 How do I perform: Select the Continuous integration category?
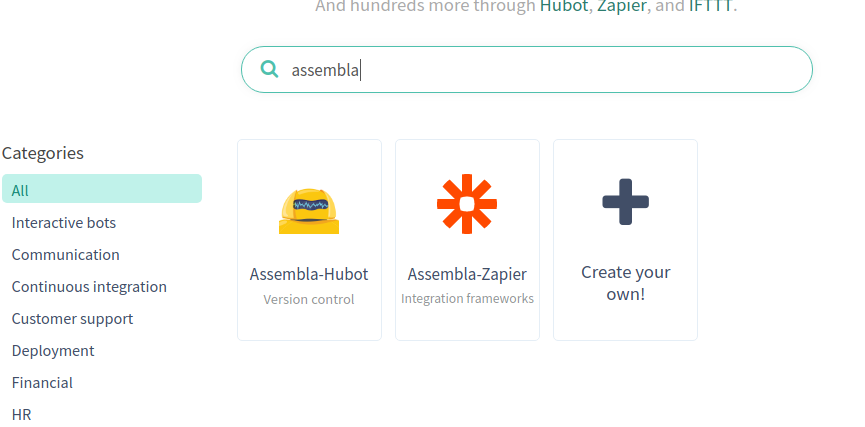click(89, 287)
